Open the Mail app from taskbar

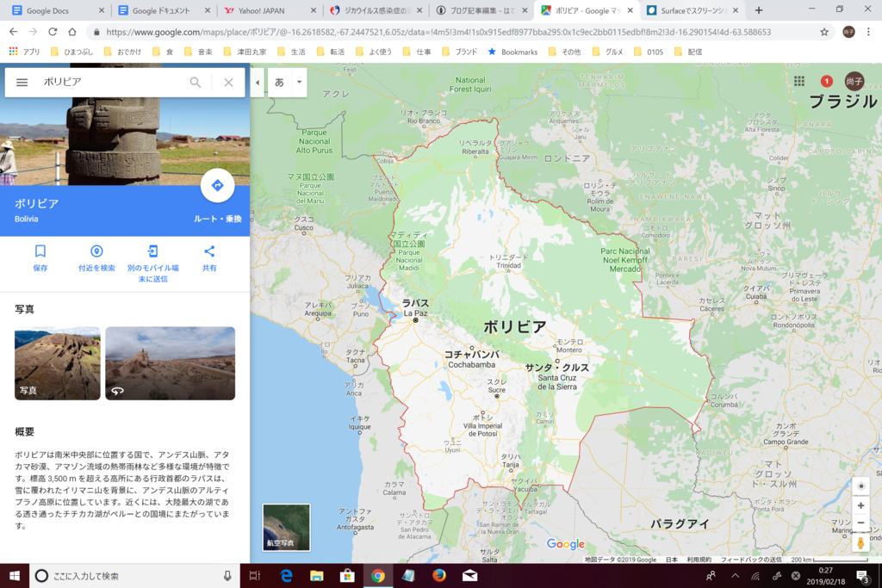pyautogui.click(x=469, y=576)
